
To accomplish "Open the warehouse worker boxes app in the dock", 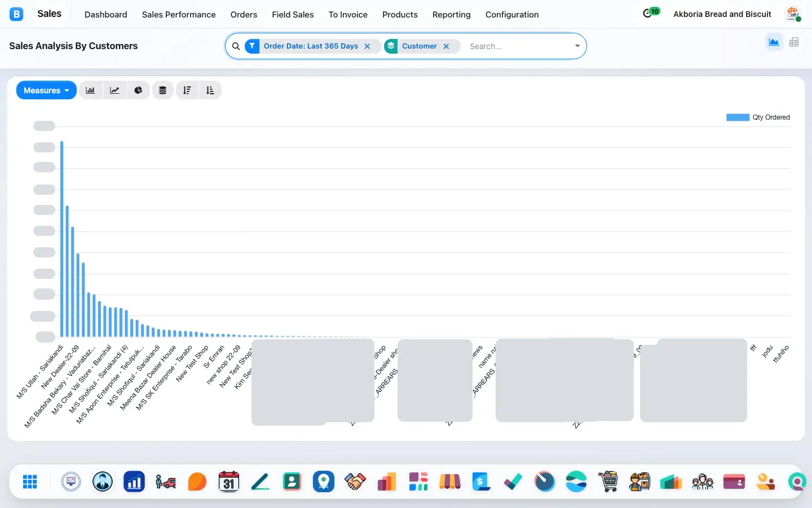I will point(639,481).
